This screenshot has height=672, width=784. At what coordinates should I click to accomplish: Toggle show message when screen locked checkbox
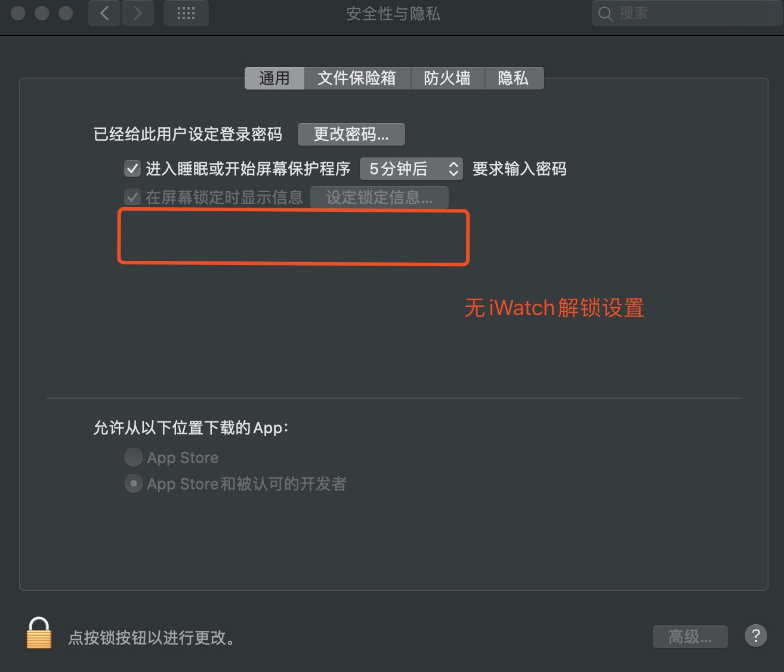132,197
